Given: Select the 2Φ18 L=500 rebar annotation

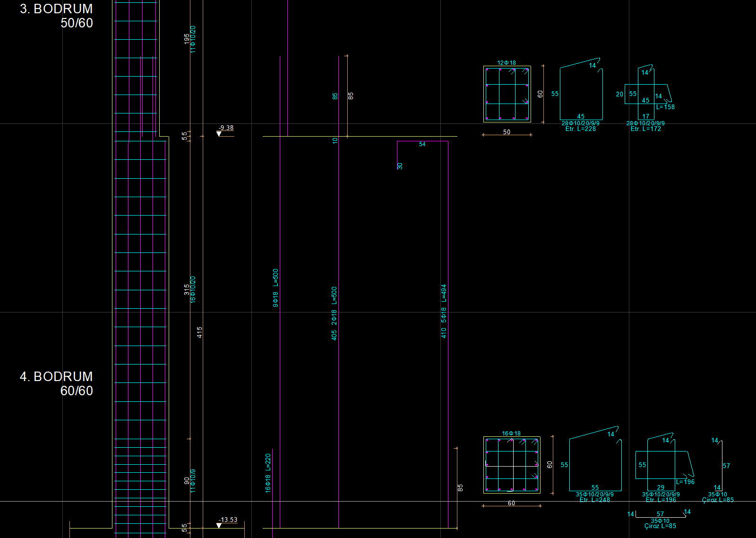Looking at the screenshot, I should point(334,306).
